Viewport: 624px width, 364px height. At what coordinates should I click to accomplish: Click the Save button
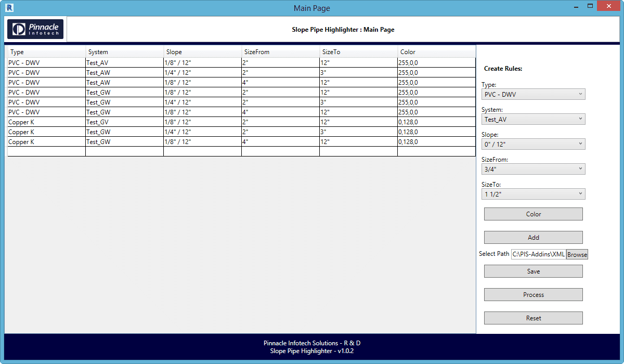533,271
